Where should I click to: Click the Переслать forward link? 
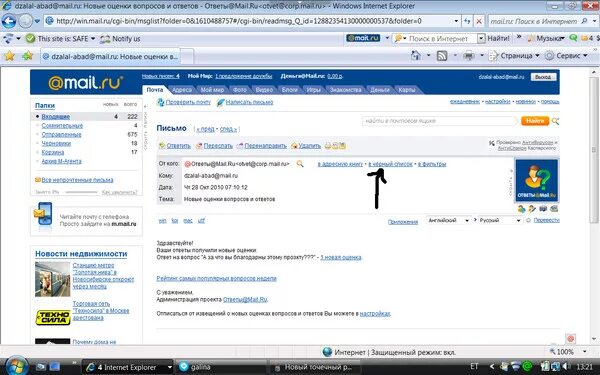[x=218, y=146]
